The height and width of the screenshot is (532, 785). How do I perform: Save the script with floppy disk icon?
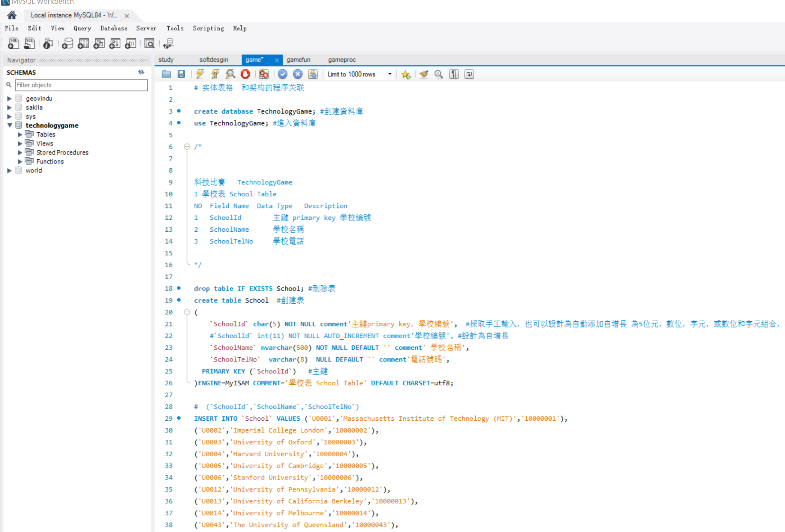click(x=181, y=74)
